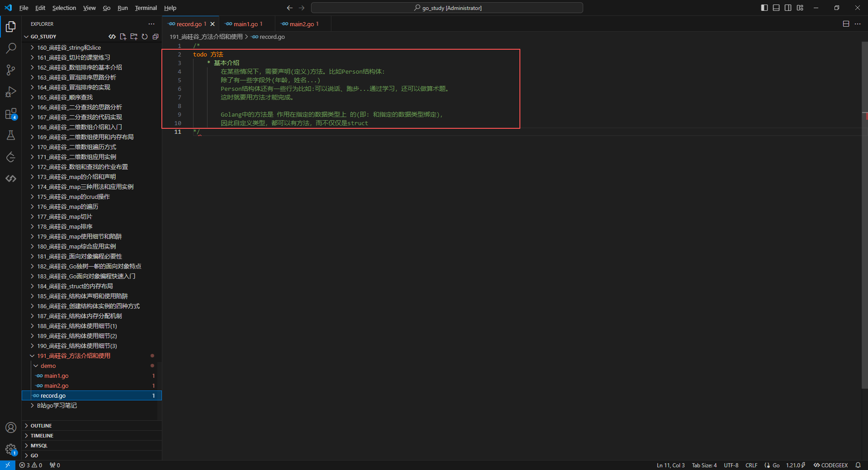Expand the GO section in sidebar

click(x=92, y=456)
